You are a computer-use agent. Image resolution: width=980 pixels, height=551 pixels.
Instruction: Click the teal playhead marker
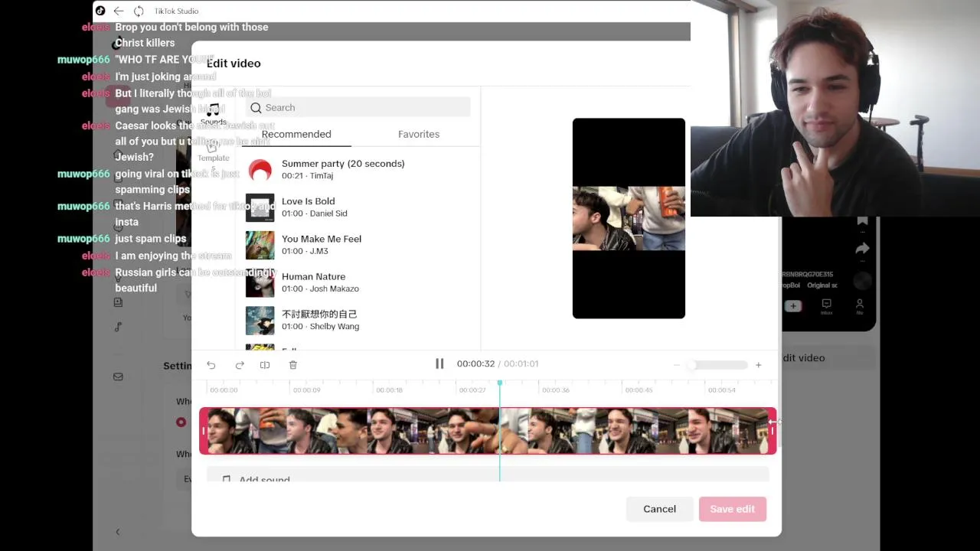[x=500, y=383]
